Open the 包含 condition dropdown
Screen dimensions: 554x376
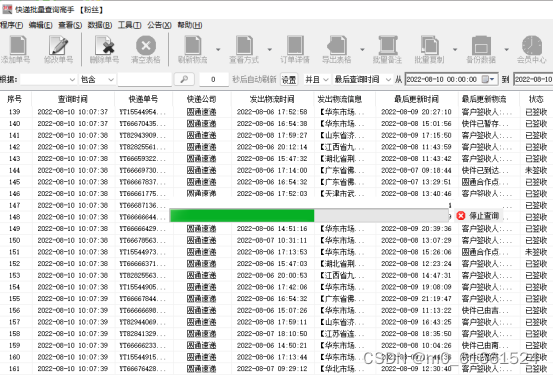click(x=97, y=80)
